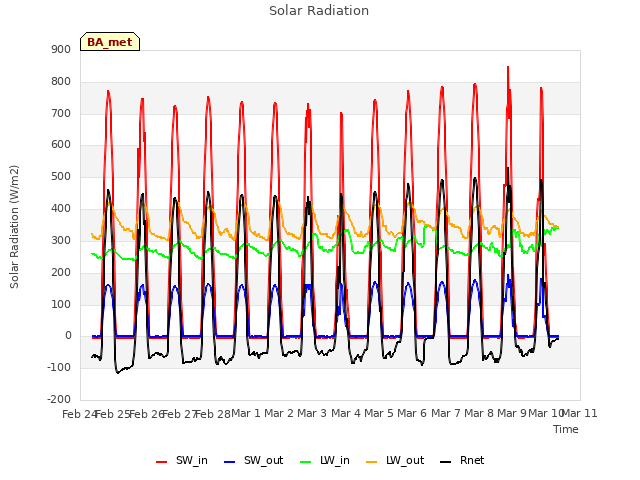Click the 400 y-axis tick label
The image size is (640, 480).
click(61, 209)
